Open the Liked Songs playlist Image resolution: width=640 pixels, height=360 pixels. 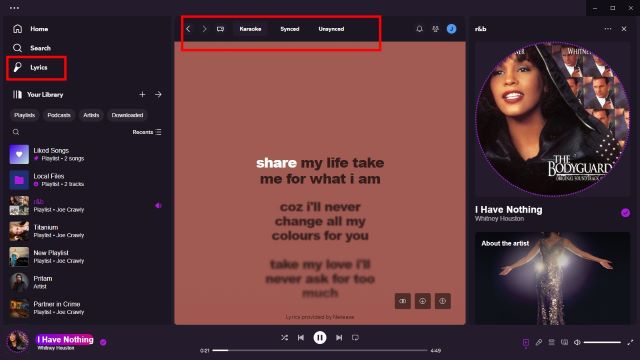click(86, 154)
